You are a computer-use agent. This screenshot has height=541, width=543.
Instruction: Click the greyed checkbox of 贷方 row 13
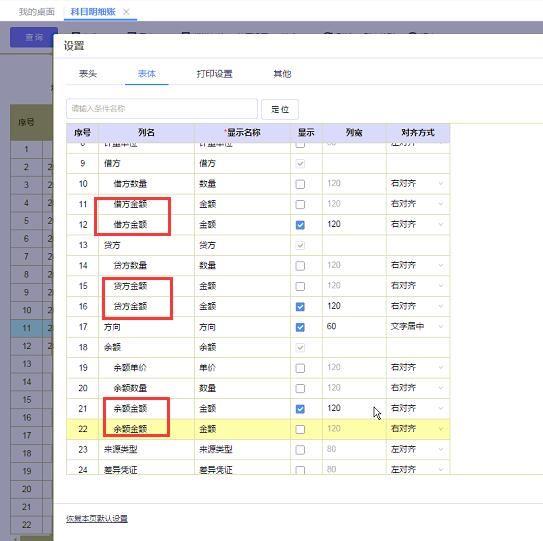coord(300,245)
